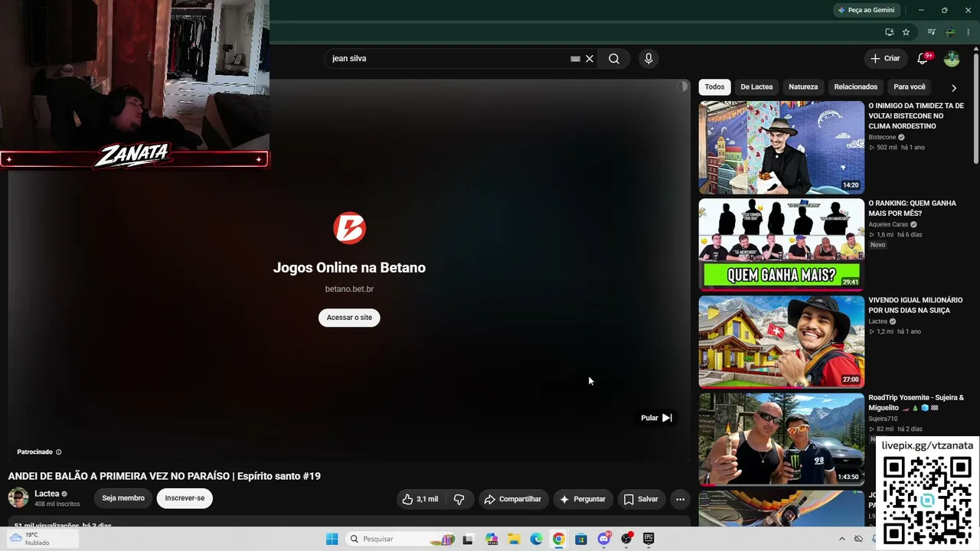This screenshot has width=980, height=551.
Task: Open the Lactea channel name link
Action: click(x=47, y=494)
